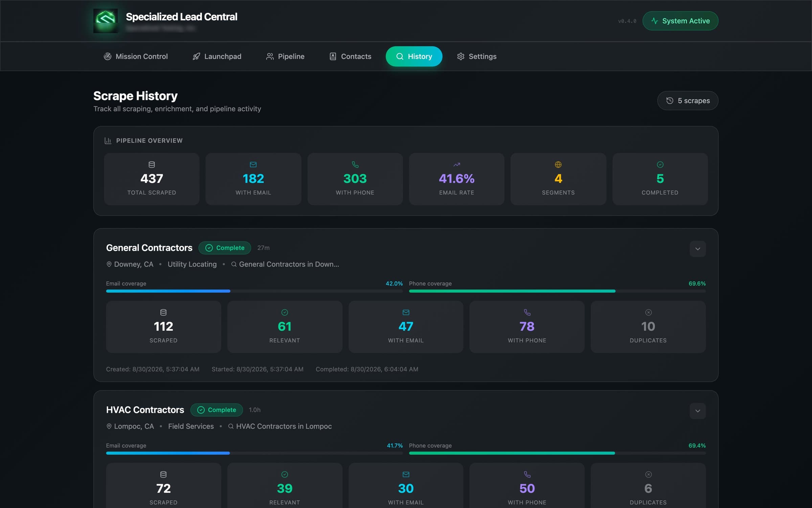The image size is (812, 508).
Task: Click the History magnifier icon
Action: 400,57
